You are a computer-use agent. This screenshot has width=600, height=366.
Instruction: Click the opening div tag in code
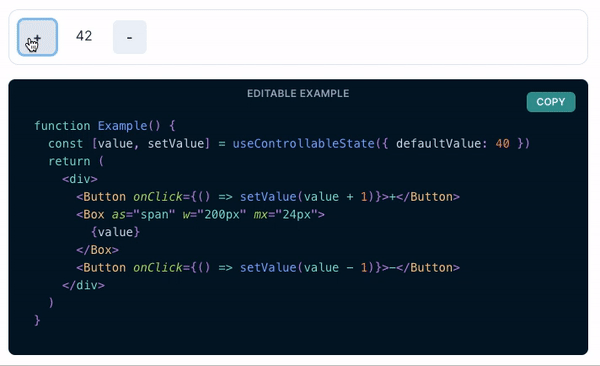(80, 179)
